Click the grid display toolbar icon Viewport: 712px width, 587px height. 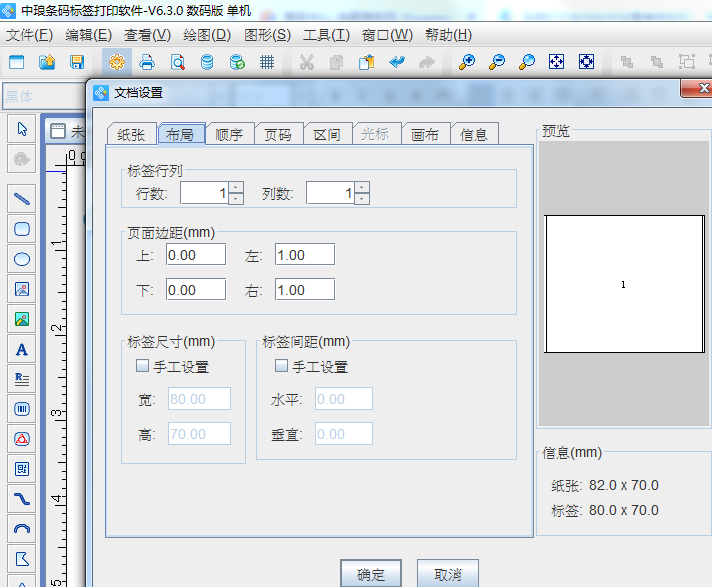[267, 62]
